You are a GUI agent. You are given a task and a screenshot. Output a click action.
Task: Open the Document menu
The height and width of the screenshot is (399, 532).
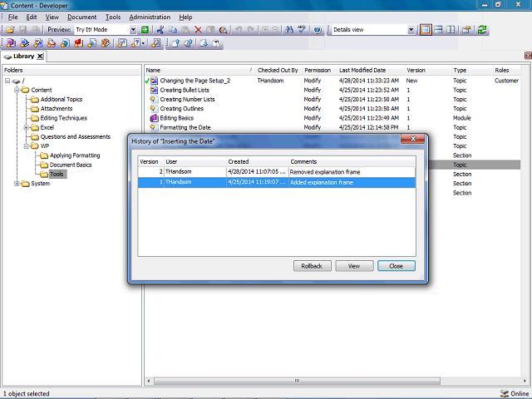[81, 17]
